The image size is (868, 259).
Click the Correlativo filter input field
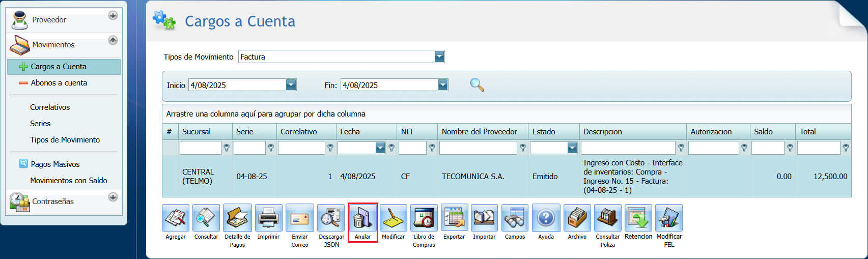[301, 148]
